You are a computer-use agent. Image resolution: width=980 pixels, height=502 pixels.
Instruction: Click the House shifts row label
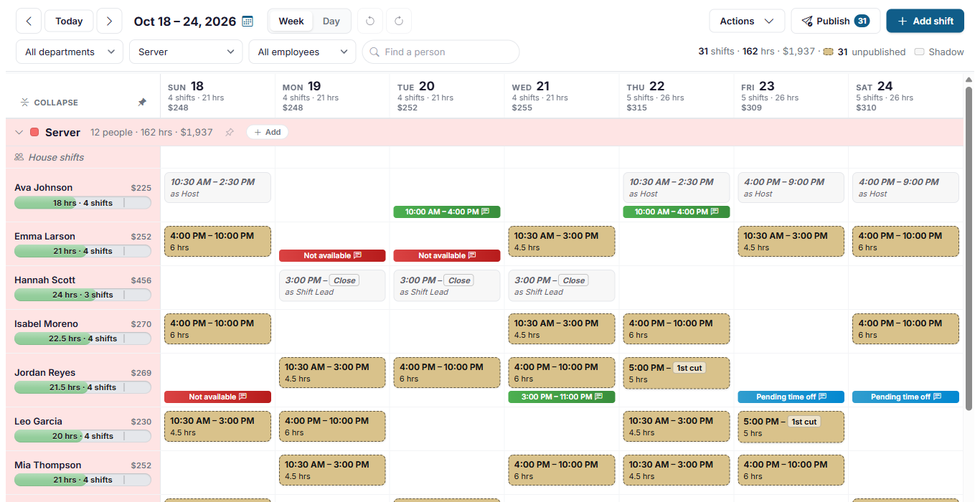pos(56,157)
